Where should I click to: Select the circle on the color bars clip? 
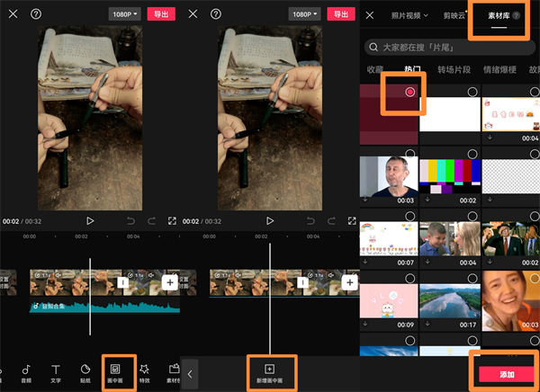click(472, 154)
